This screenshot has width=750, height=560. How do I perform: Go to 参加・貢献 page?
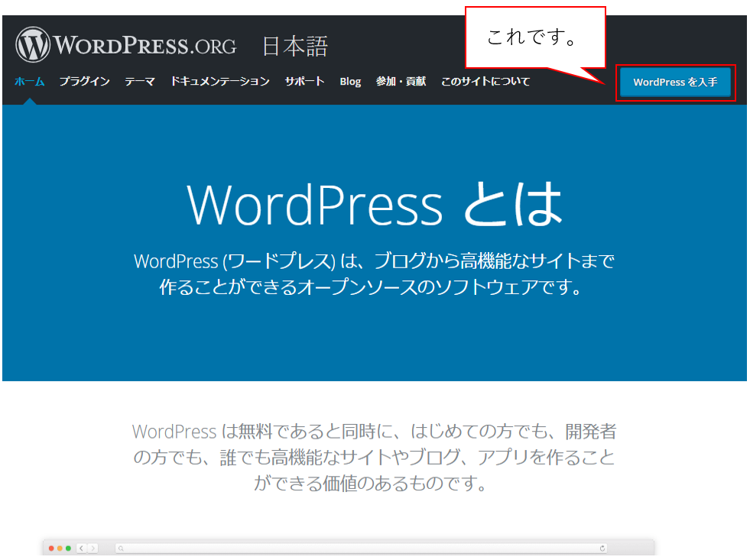[x=401, y=82]
